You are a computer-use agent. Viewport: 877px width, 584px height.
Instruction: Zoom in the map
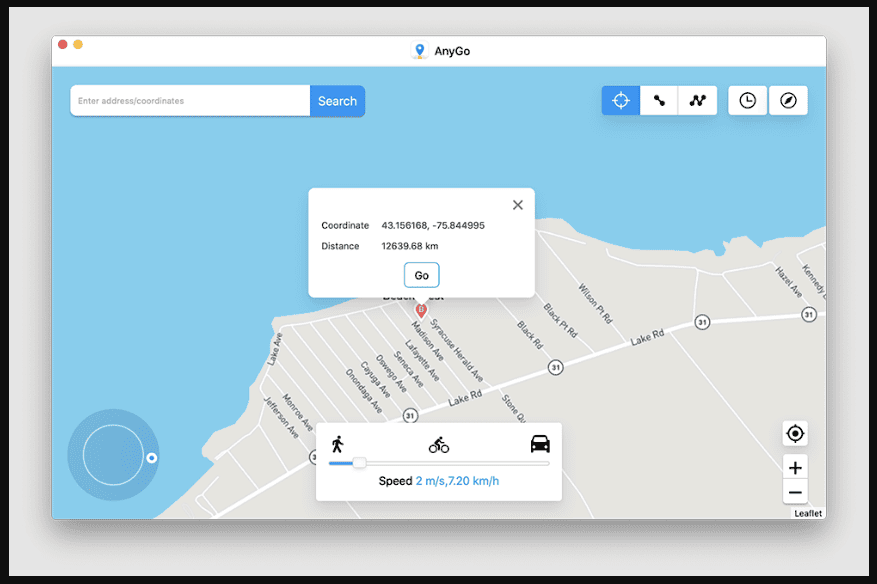(795, 467)
